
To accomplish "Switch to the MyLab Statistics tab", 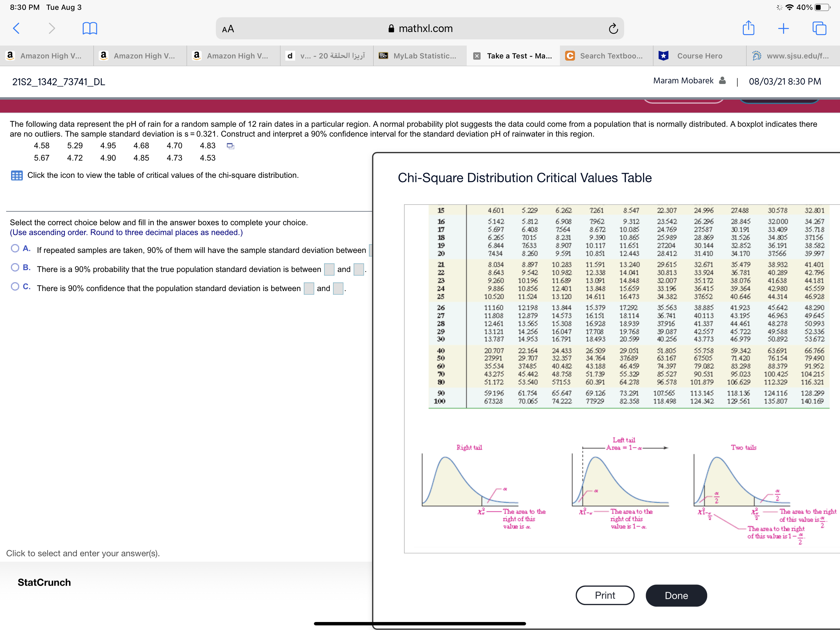I will coord(420,56).
